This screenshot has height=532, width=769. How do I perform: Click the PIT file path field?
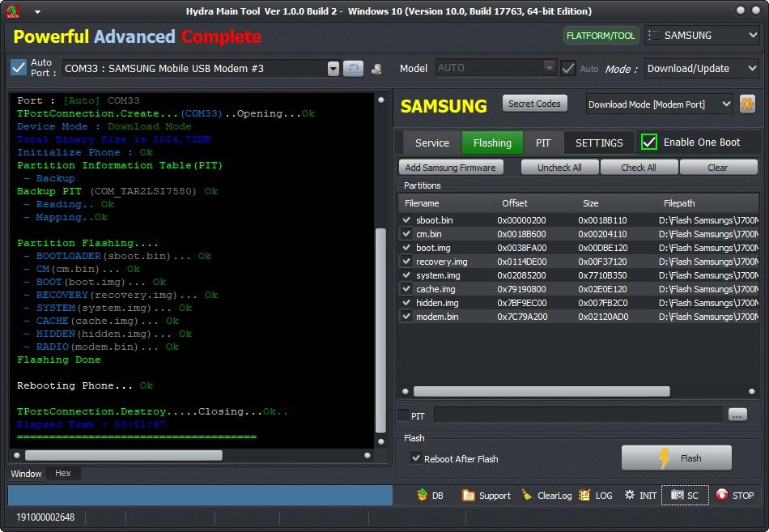pos(578,415)
